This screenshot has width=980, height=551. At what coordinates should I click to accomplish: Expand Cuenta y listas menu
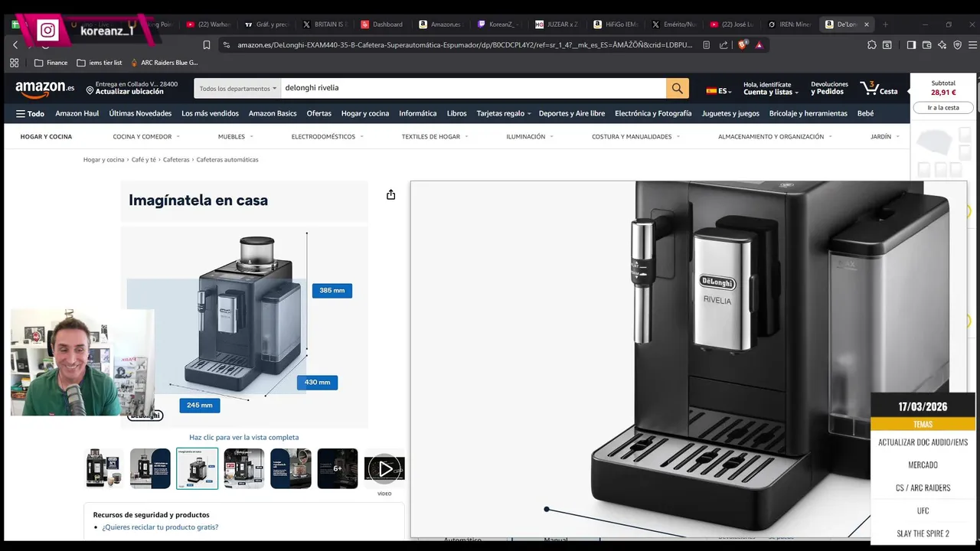tap(771, 88)
